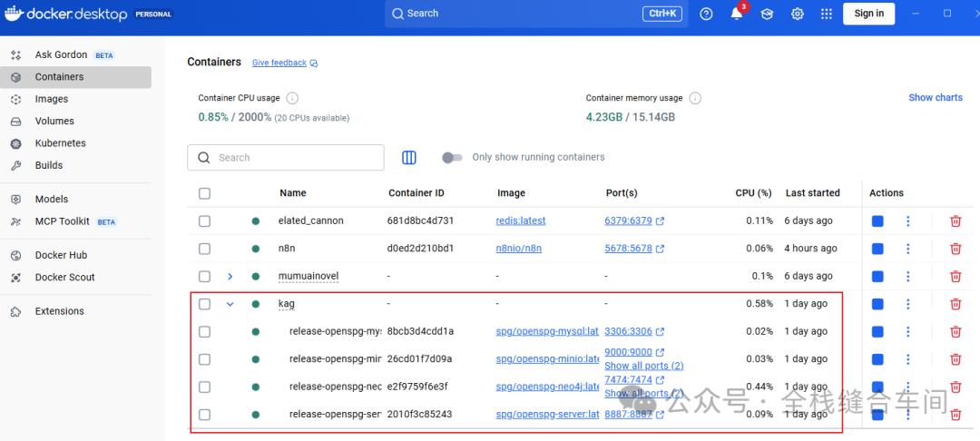Open redis:latest image link
This screenshot has width=980, height=441.
pos(521,220)
